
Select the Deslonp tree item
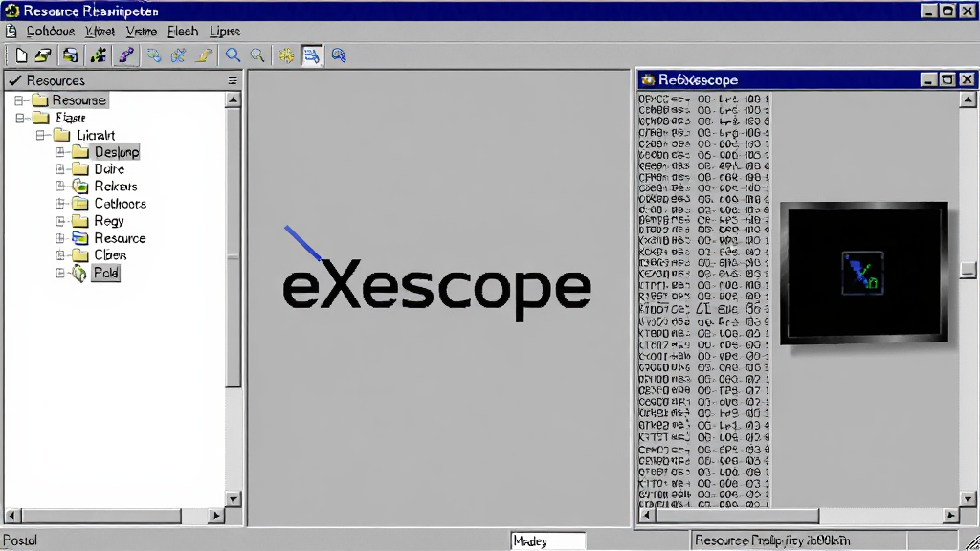(116, 152)
